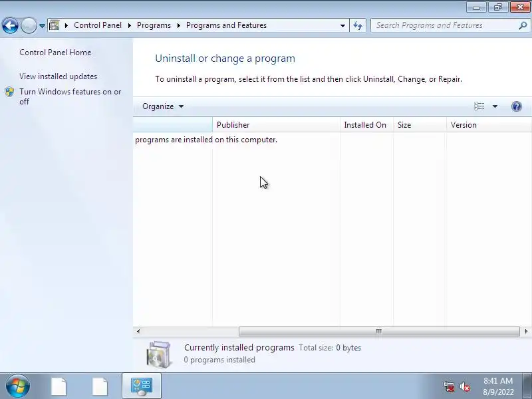Click the Control Panel icon in address bar
The height and width of the screenshot is (399, 532).
pyautogui.click(x=54, y=25)
